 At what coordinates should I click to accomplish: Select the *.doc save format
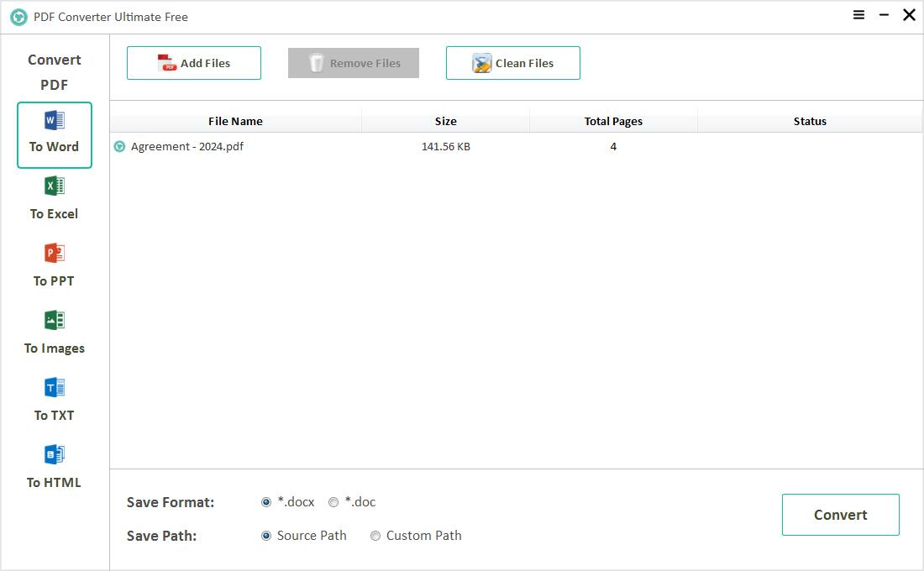(333, 501)
